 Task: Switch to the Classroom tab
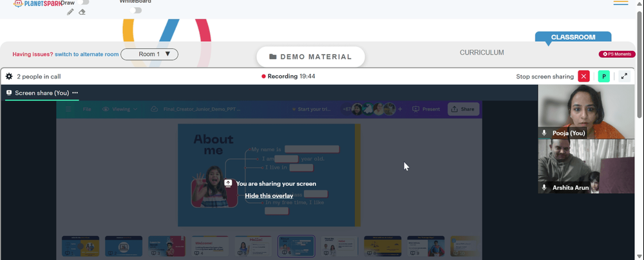573,37
